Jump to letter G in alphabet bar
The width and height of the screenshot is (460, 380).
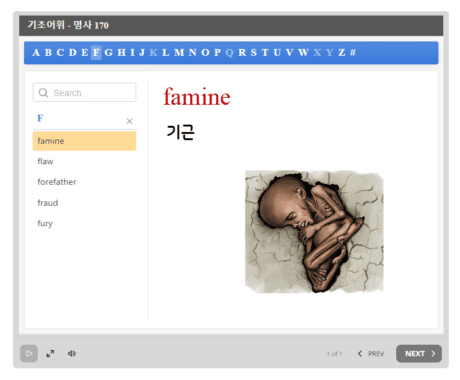108,53
